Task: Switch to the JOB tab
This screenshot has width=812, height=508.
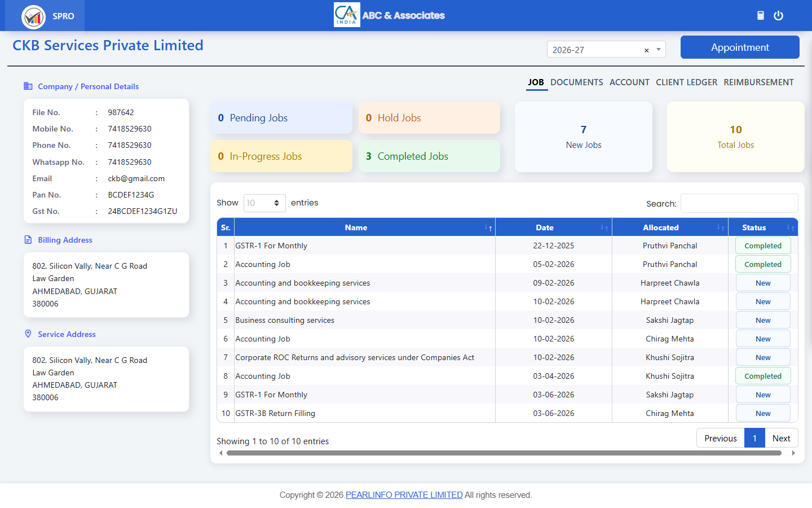Action: 536,82
